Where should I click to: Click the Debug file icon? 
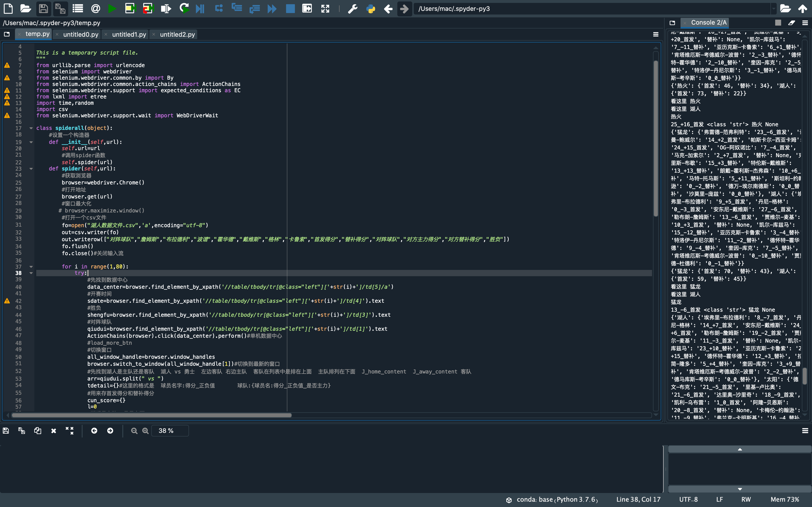pos(200,8)
